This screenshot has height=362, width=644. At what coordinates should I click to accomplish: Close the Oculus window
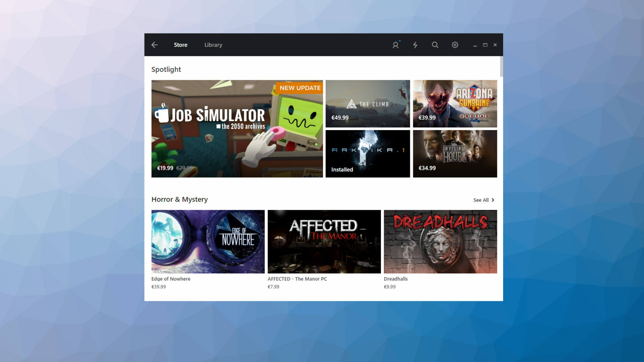click(495, 45)
